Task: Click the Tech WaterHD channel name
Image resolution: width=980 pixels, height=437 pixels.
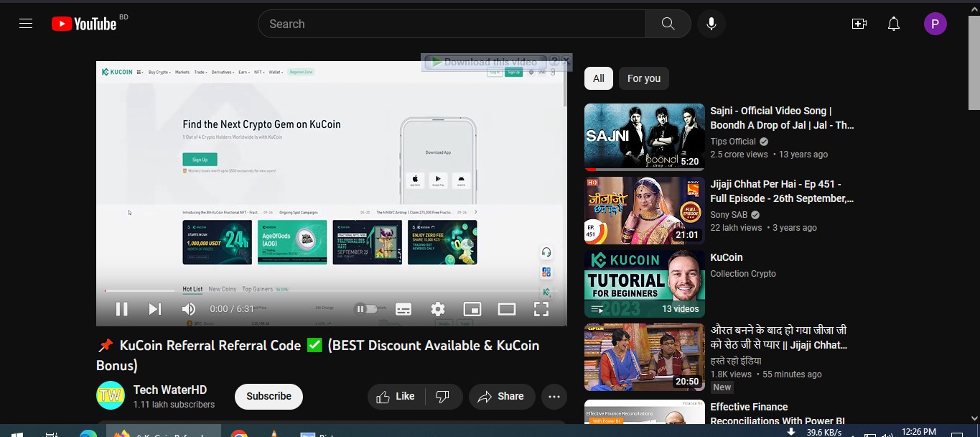Action: [170, 390]
